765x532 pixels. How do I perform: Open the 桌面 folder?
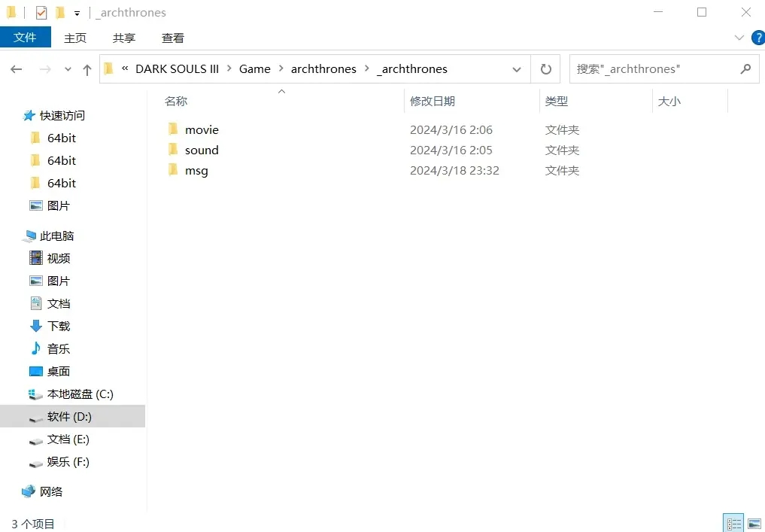[x=59, y=372]
